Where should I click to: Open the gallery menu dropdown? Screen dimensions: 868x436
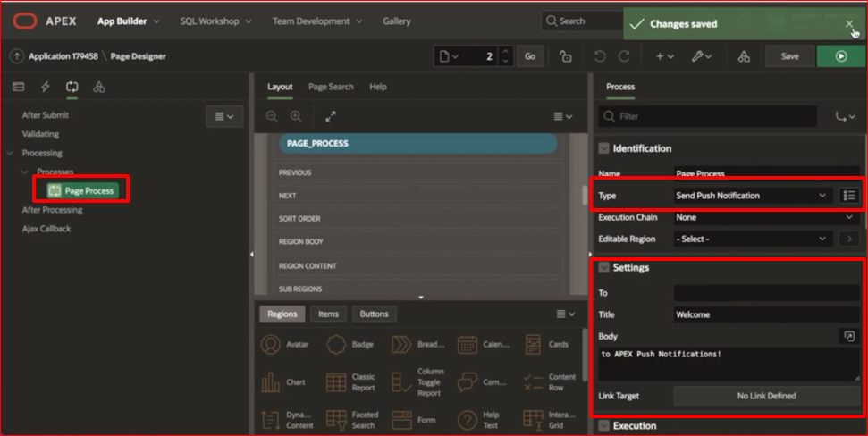click(565, 314)
